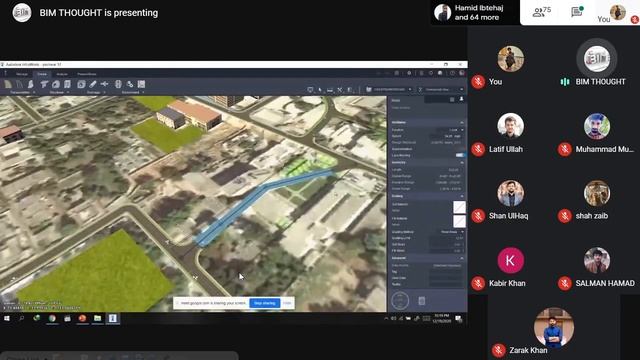The image size is (640, 360).
Task: Click the Windows Start button in the shared screen
Action: click(7, 318)
